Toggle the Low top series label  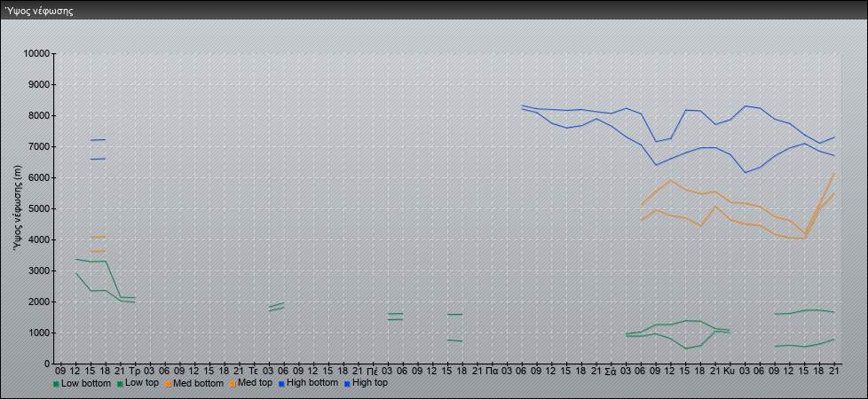coord(145,384)
